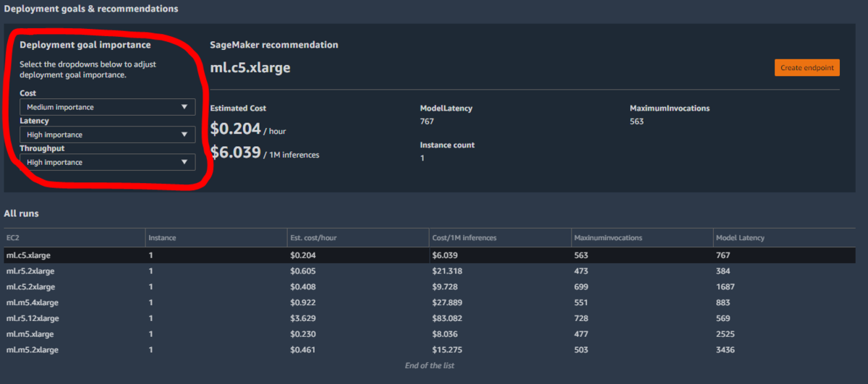Click the 3436 model latency cell

pos(725,350)
